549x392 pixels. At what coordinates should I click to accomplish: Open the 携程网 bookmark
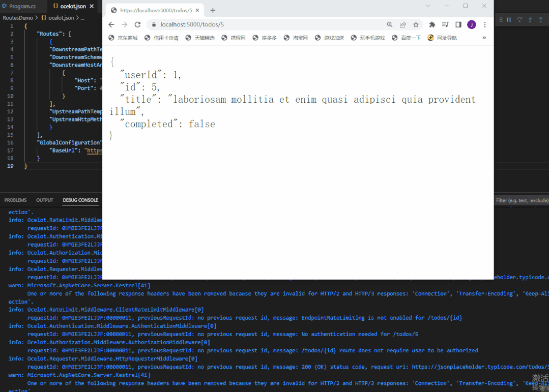pyautogui.click(x=234, y=38)
